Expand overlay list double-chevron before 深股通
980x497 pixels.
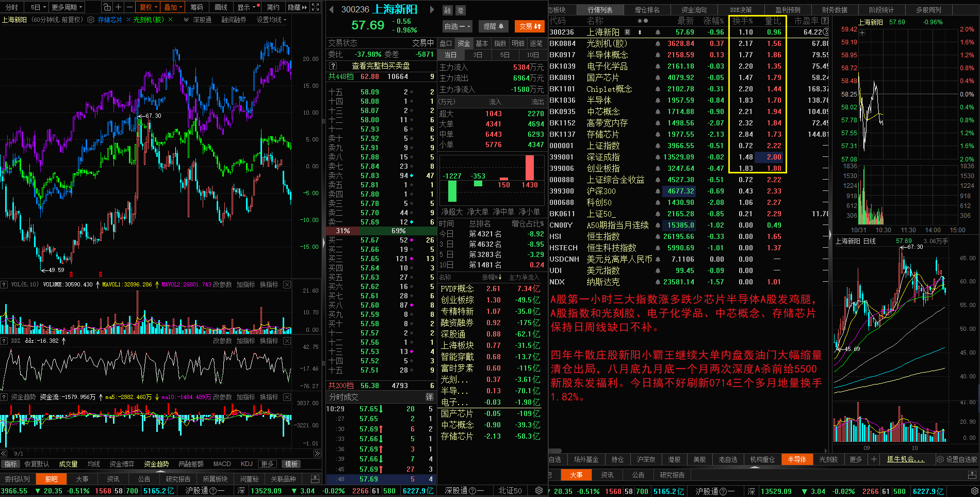186,20
